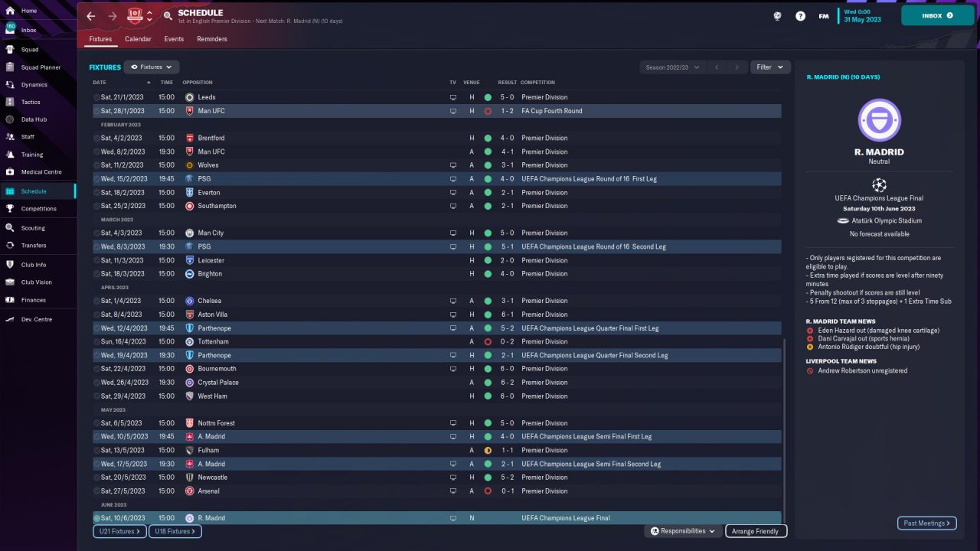Tick the Brentford 4/2/2023 row selector
The image size is (980, 551).
coord(97,139)
